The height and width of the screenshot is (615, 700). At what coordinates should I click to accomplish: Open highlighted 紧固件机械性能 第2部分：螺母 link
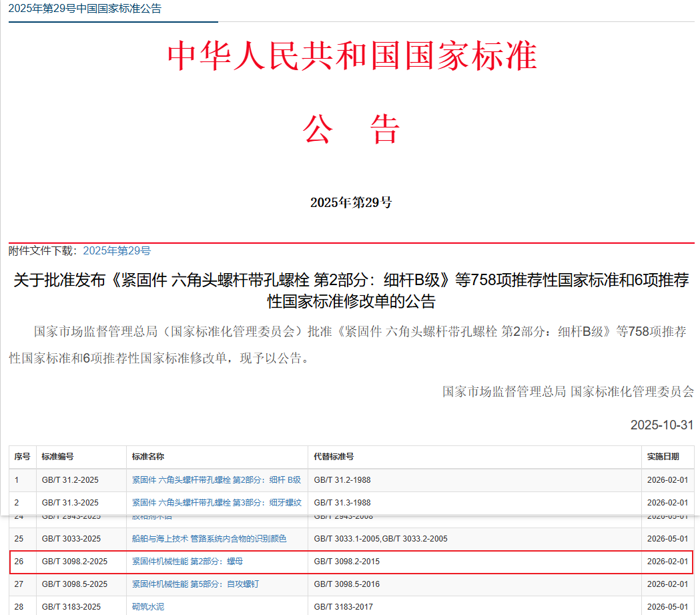click(x=194, y=562)
